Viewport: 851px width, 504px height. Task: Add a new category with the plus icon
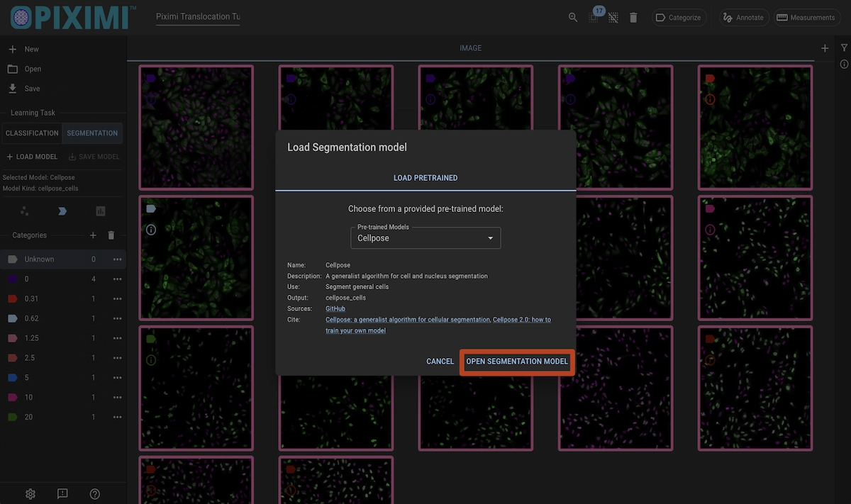click(93, 235)
